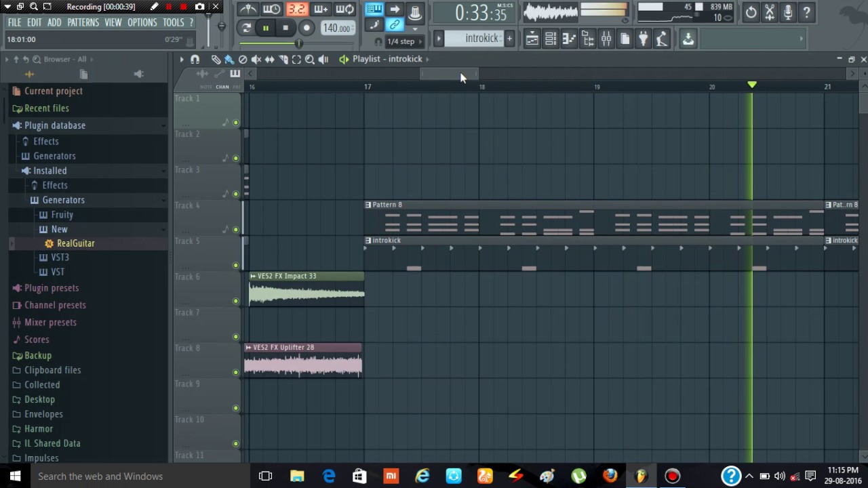
Task: Open the TOOLS menu
Action: pyautogui.click(x=174, y=22)
